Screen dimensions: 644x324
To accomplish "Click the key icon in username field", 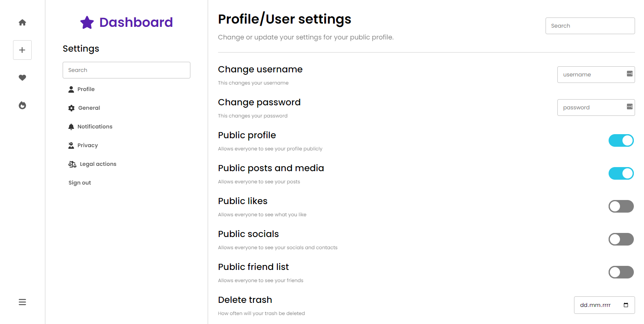I will point(629,74).
